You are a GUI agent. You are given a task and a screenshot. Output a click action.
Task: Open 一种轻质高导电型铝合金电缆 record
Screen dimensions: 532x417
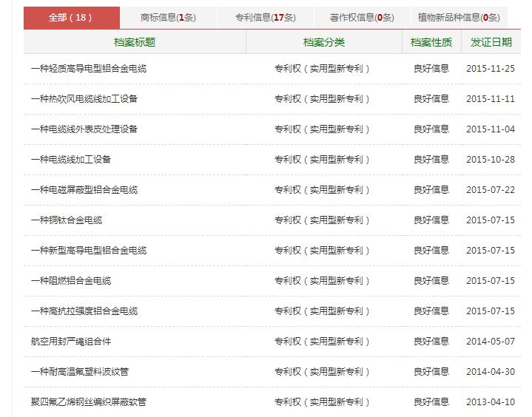89,69
